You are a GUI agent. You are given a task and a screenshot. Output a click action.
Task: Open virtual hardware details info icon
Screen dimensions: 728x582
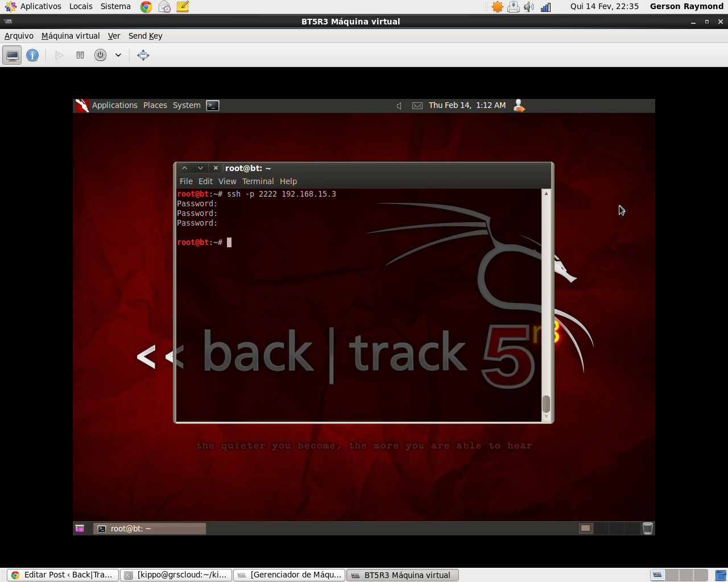(32, 55)
